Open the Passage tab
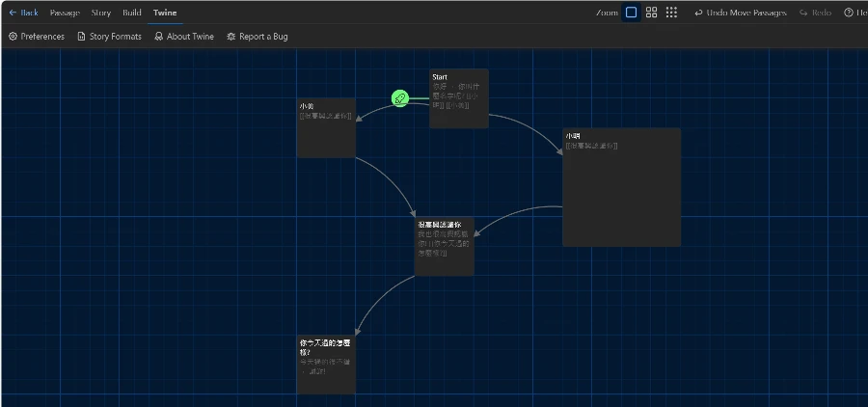 coord(65,13)
